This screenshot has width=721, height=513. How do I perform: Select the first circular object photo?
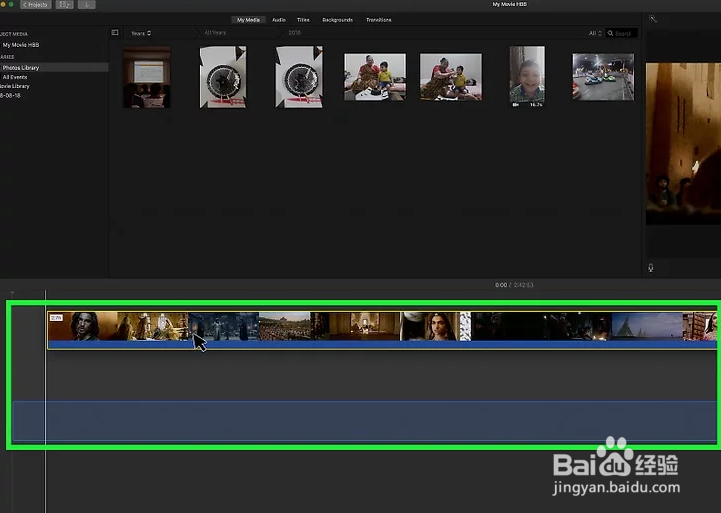223,77
